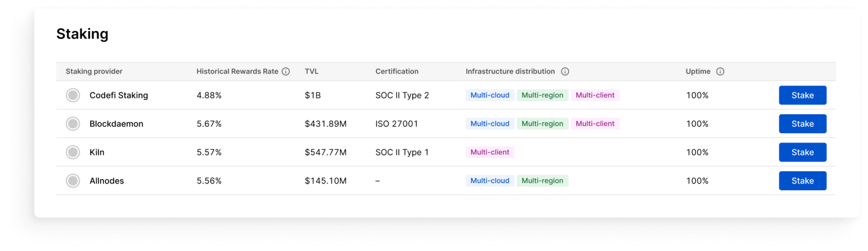
Task: Click the 4.88% rewards rate
Action: (x=209, y=95)
